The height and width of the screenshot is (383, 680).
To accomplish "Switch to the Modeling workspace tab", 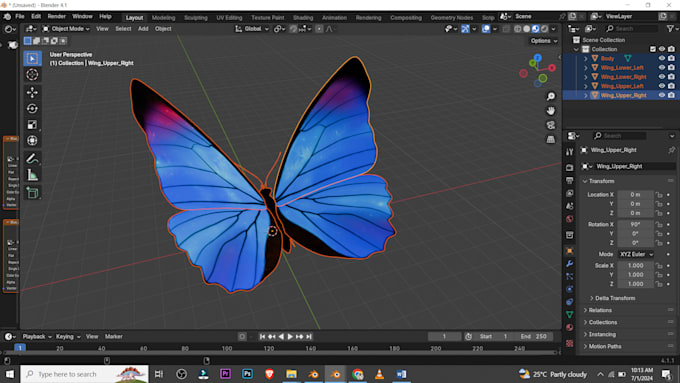I will (x=163, y=18).
